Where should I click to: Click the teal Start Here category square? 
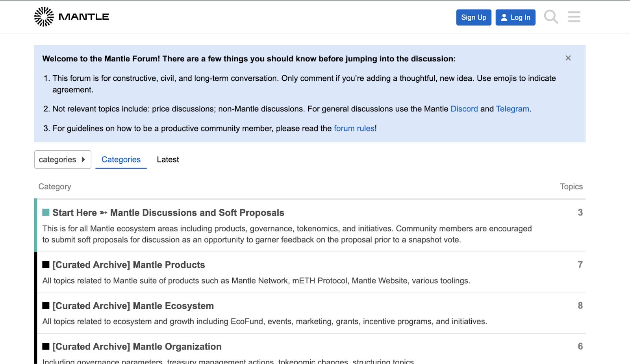click(46, 212)
